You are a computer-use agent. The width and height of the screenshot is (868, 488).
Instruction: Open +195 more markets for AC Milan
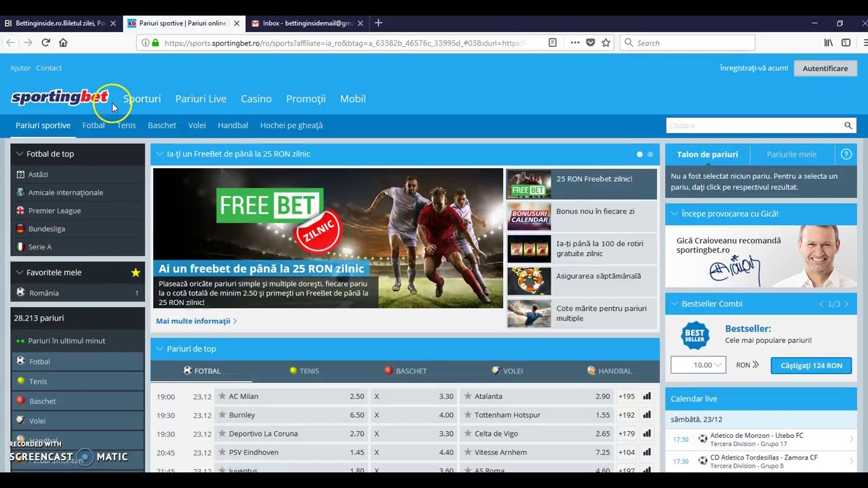point(627,396)
